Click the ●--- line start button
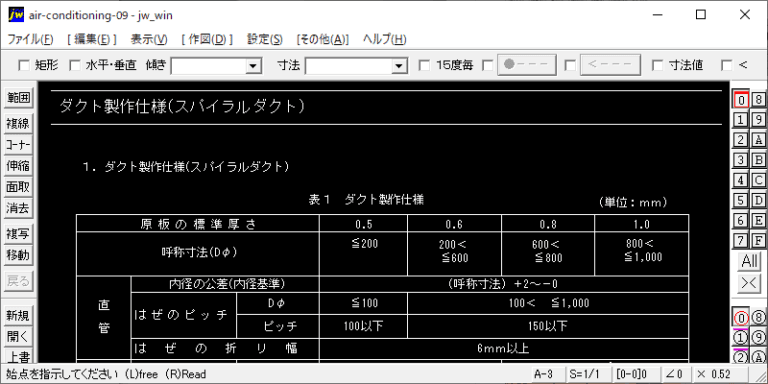 click(527, 65)
